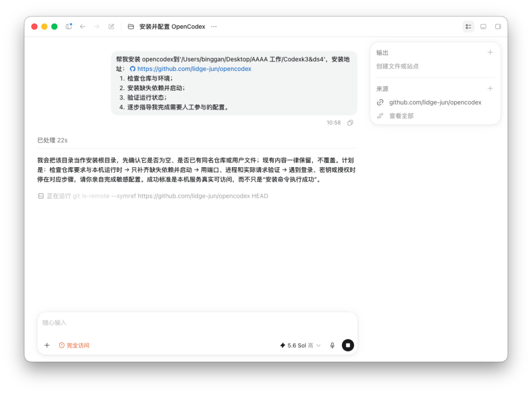Image resolution: width=532 pixels, height=394 pixels.
Task: Open the GitHub opencodex link in message
Action: tap(194, 69)
